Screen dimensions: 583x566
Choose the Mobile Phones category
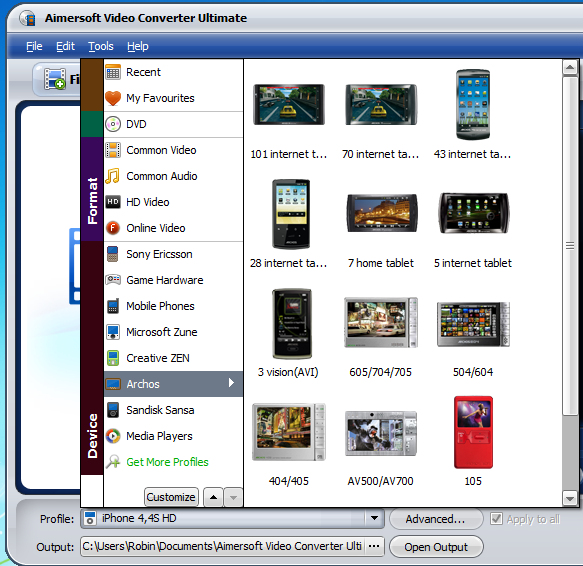pos(173,306)
